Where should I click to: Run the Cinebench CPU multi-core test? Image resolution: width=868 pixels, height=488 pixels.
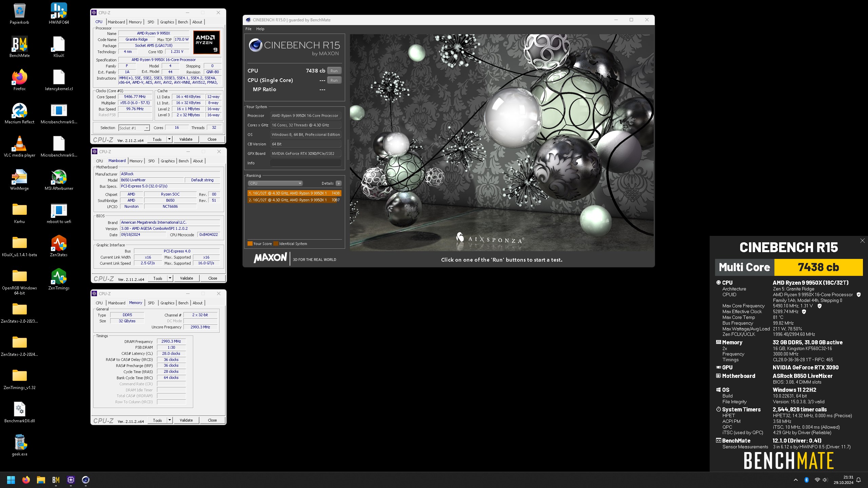[x=334, y=71]
